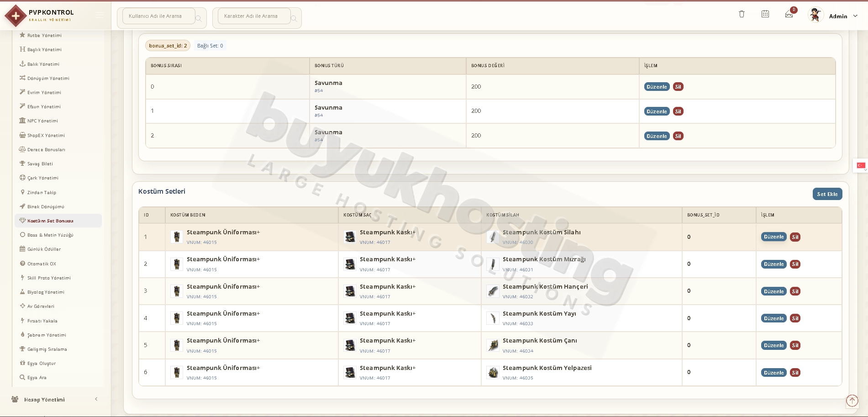Open Efsun Yönetimi in sidebar
The width and height of the screenshot is (868, 417).
[x=44, y=106]
